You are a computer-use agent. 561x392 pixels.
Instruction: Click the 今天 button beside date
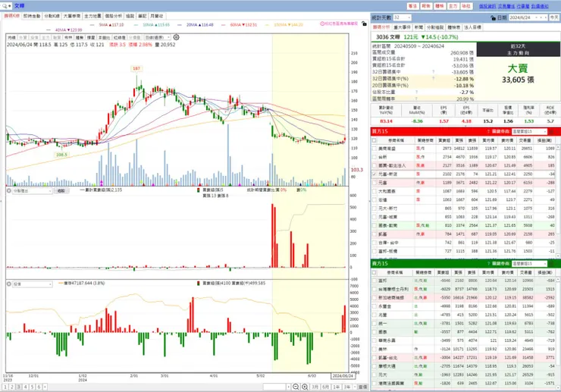[554, 17]
